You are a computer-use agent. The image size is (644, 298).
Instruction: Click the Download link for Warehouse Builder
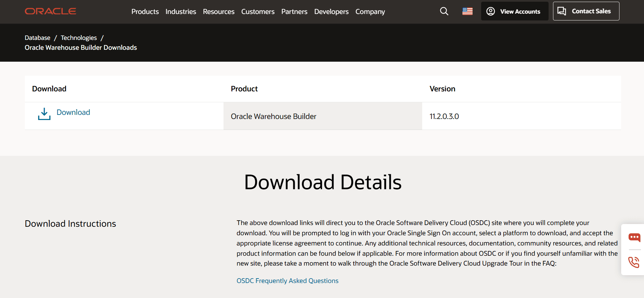[73, 112]
